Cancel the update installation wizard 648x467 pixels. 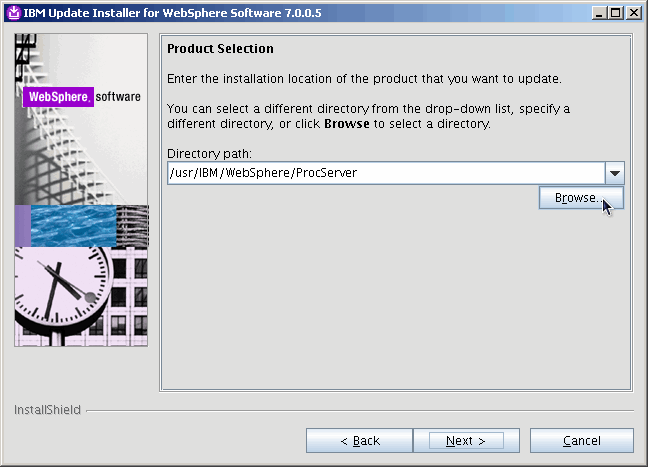coord(581,441)
